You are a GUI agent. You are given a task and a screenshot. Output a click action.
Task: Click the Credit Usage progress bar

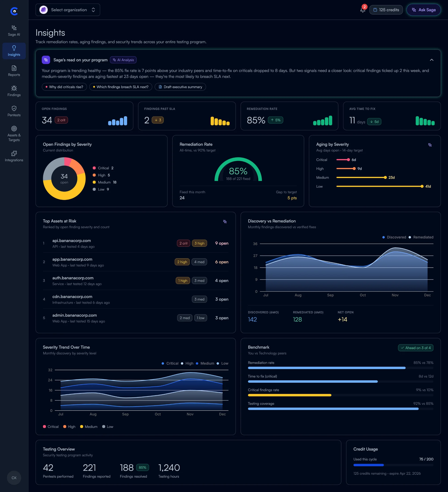pyautogui.click(x=393, y=465)
